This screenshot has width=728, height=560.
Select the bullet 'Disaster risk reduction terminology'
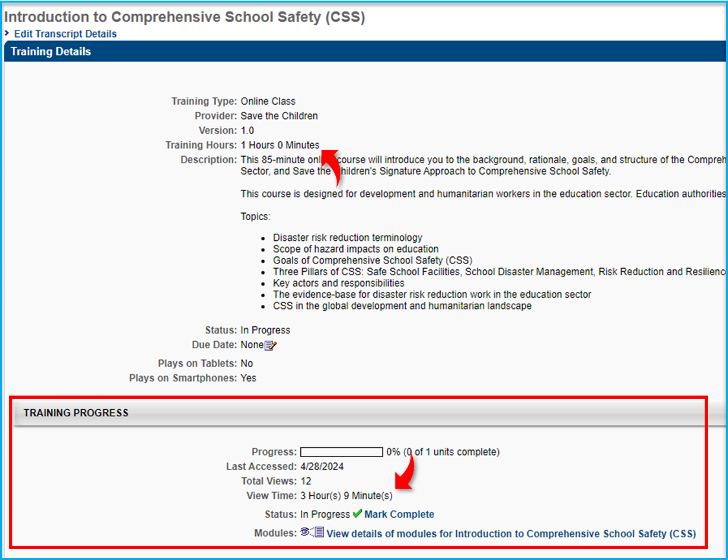pos(347,238)
